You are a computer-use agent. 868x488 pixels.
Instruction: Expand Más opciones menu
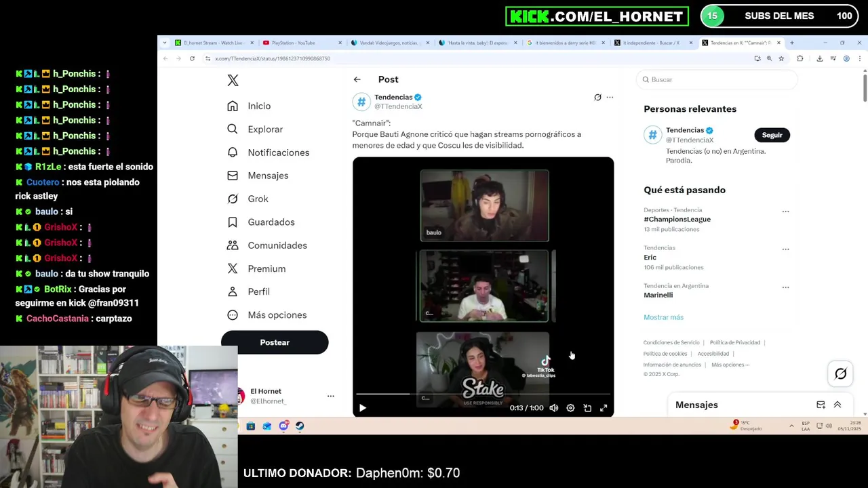point(267,315)
